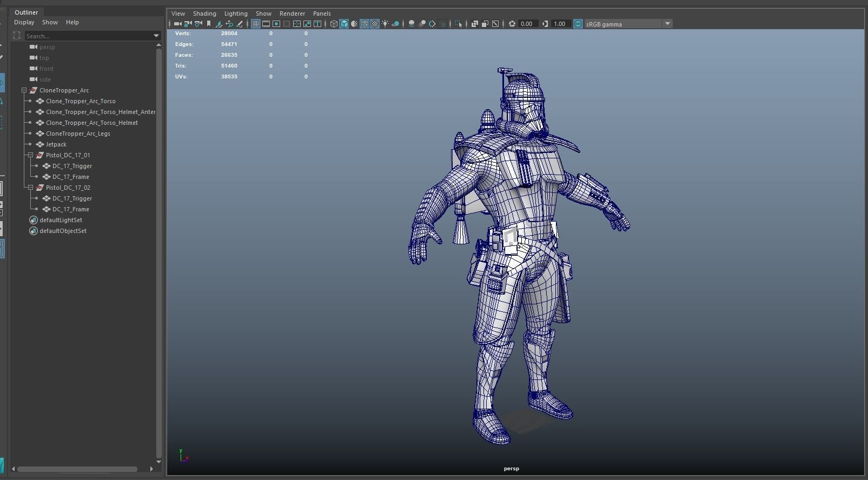Click the icon left of Outliner search
This screenshot has height=480, width=868.
coord(17,36)
